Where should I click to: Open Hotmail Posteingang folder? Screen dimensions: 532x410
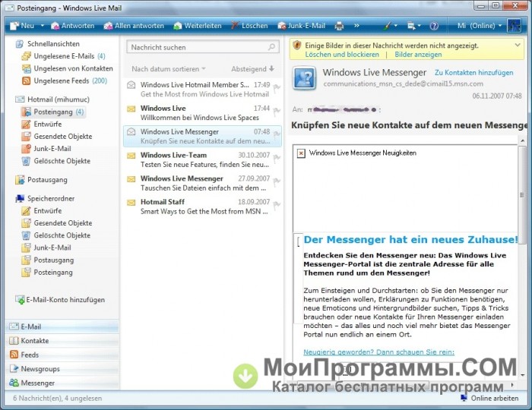[53, 112]
